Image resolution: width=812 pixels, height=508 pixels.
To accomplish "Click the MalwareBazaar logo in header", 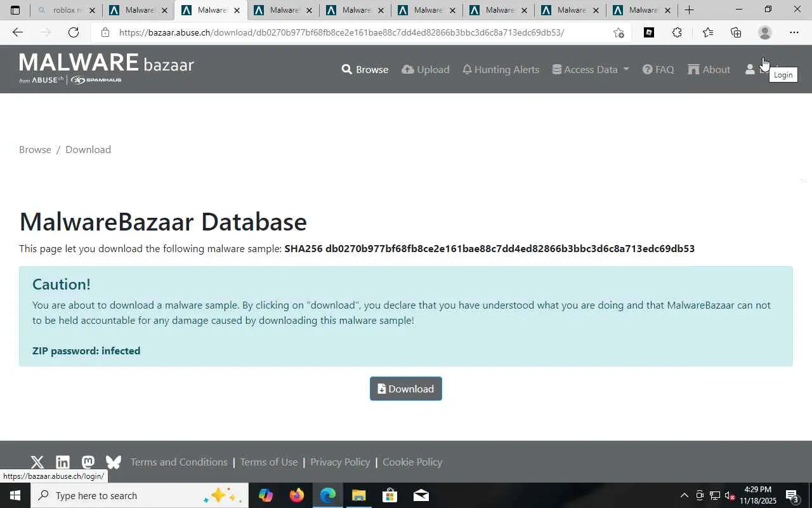I will (107, 69).
